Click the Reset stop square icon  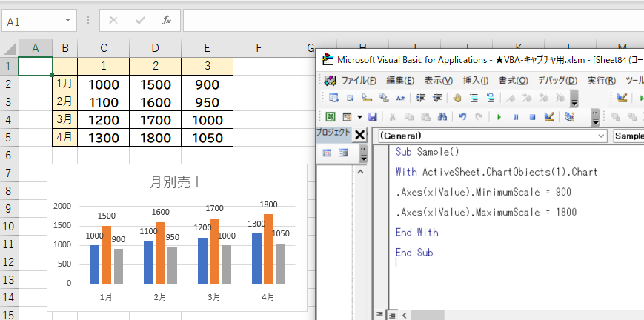(532, 116)
